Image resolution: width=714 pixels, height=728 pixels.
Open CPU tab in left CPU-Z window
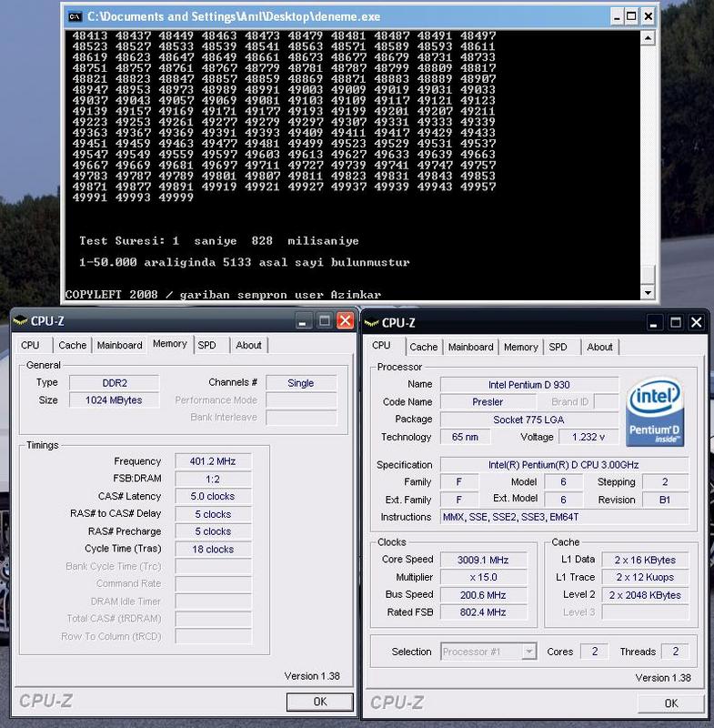coord(30,345)
